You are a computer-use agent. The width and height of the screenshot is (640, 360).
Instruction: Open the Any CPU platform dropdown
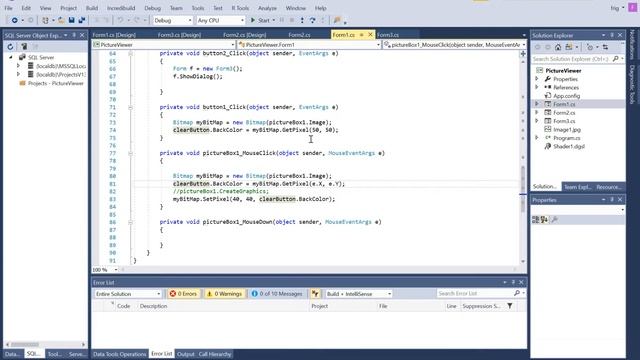click(220, 20)
